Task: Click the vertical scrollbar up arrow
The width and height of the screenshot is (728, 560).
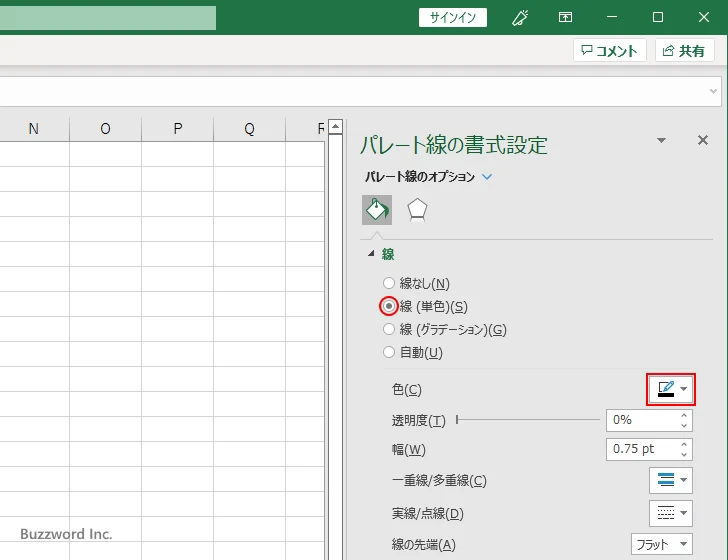Action: [x=335, y=126]
